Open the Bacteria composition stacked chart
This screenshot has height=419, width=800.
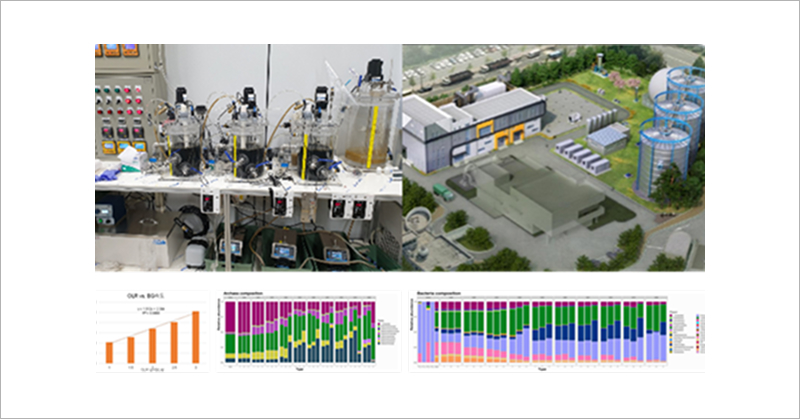(x=556, y=331)
